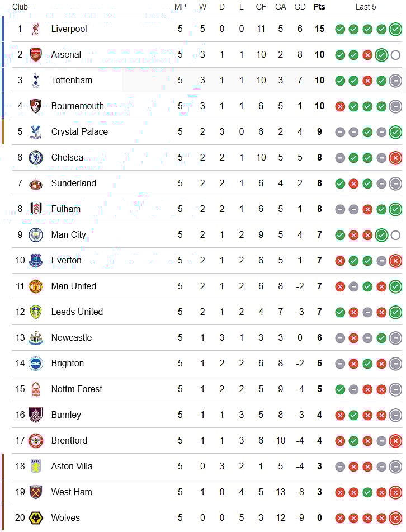The height and width of the screenshot is (532, 406).
Task: Click Chelsea's latest loss result icon
Action: pos(395,158)
